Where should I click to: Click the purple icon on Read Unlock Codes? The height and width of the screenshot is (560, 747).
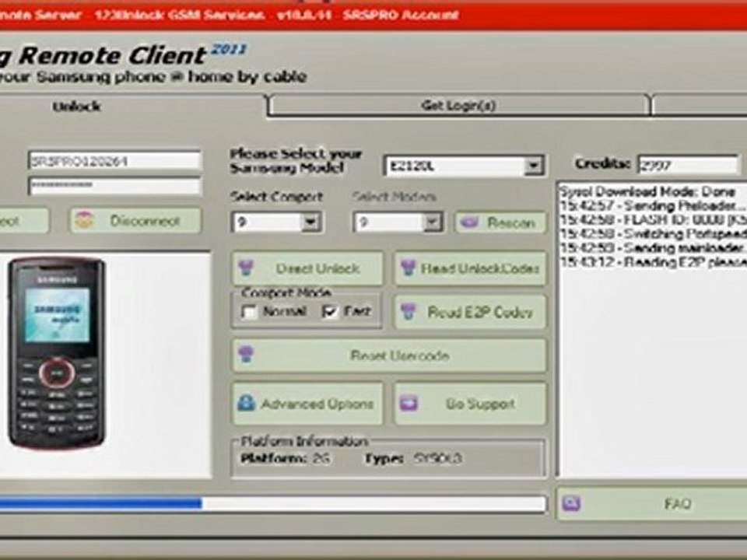click(409, 268)
